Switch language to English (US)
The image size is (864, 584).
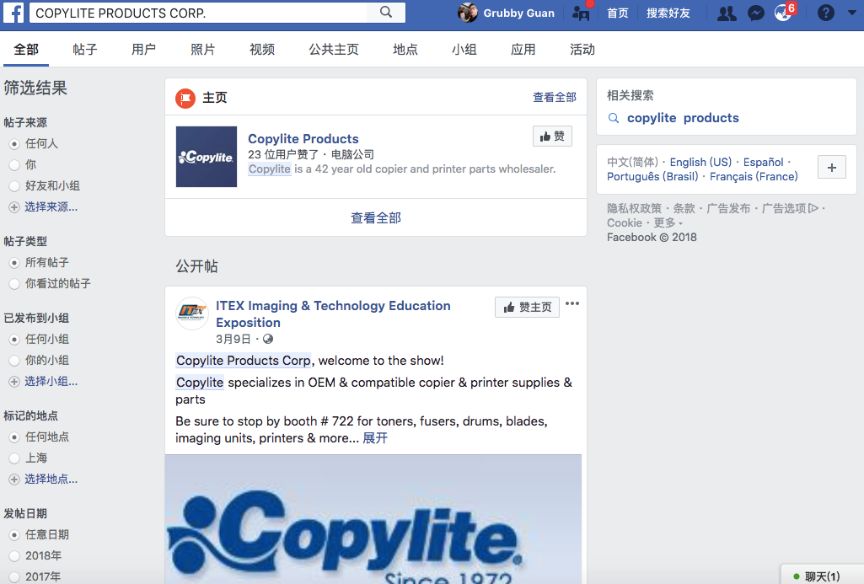click(700, 162)
